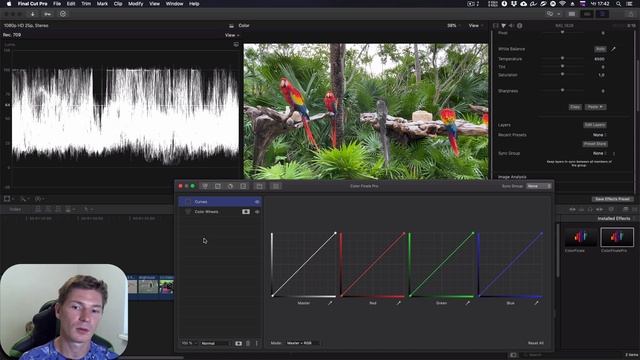The image size is (640, 360).
Task: Toggle Curves layer visibility eye
Action: tap(257, 202)
